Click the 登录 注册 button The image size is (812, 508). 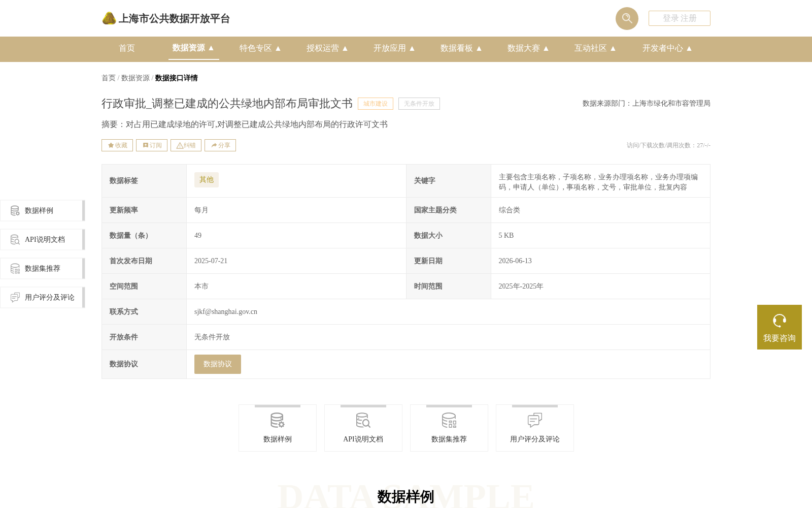[x=680, y=18]
